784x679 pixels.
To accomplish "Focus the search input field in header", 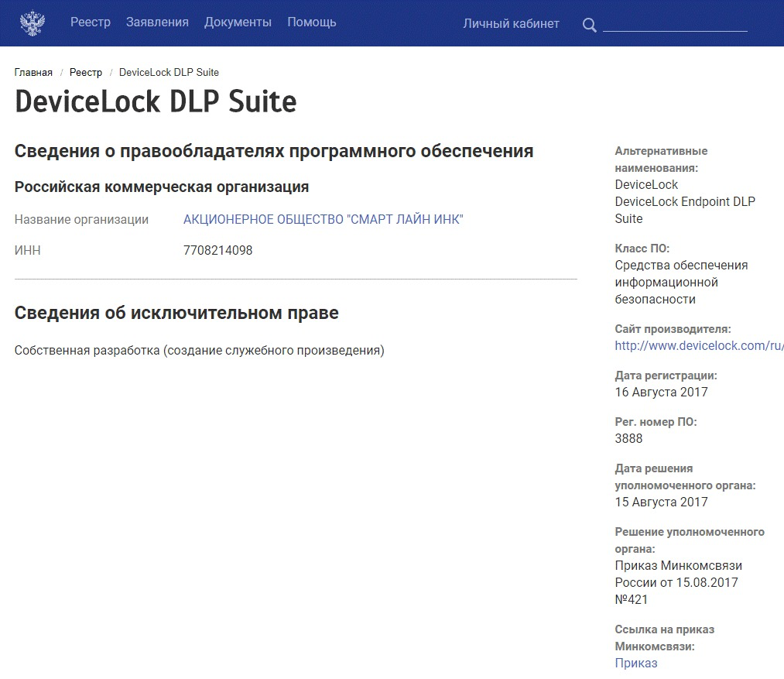I will click(x=675, y=24).
